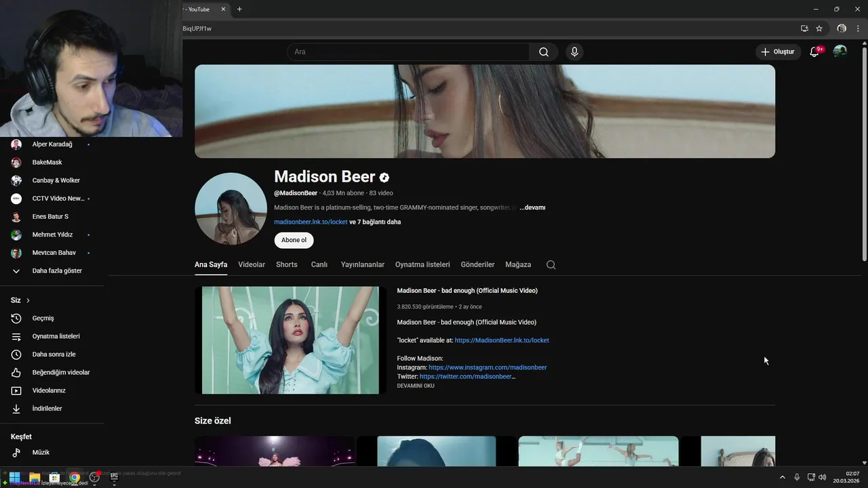The image size is (868, 488).
Task: Expand the Siz section chevron
Action: tap(28, 300)
